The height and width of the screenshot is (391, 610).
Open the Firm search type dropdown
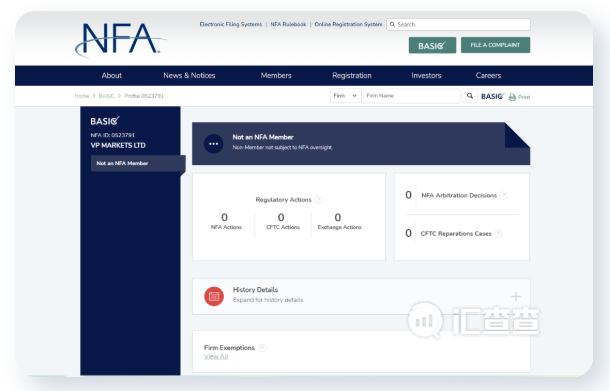point(345,96)
